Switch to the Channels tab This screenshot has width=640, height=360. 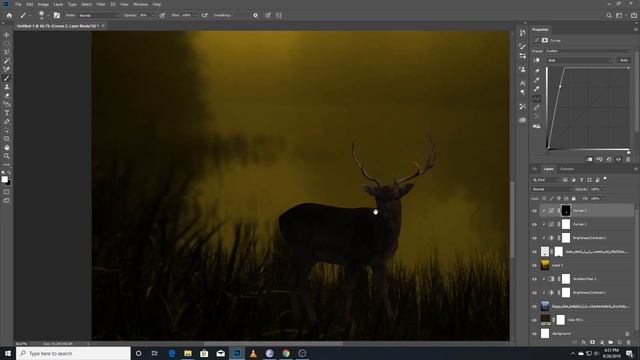(x=567, y=169)
